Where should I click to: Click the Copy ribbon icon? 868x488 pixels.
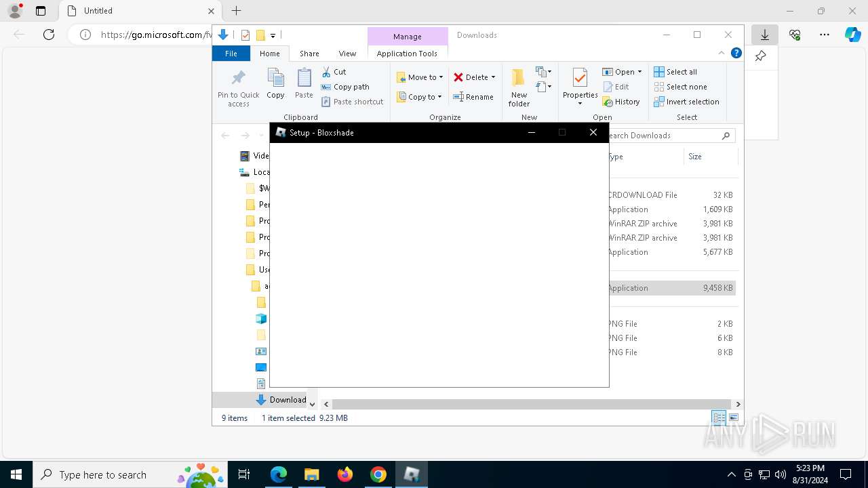click(275, 84)
